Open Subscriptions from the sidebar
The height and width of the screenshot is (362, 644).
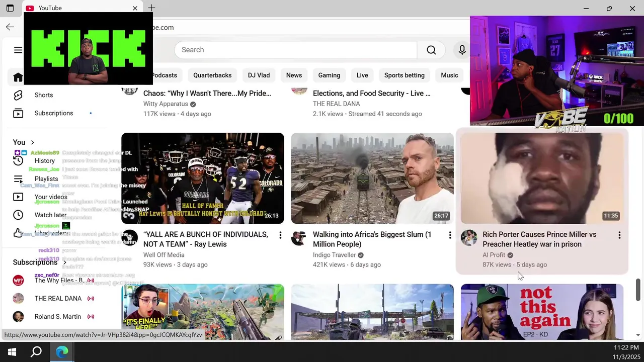[x=54, y=113]
